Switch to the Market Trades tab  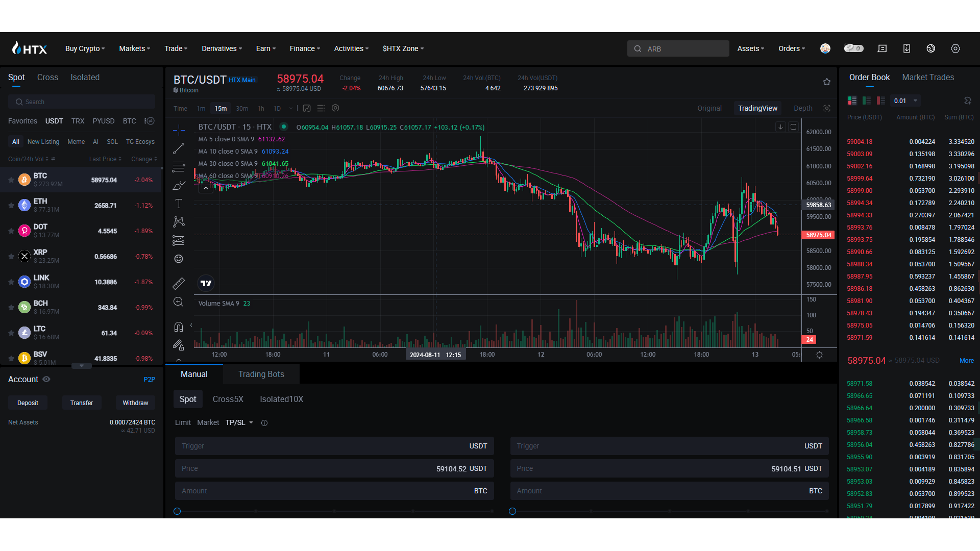point(928,77)
